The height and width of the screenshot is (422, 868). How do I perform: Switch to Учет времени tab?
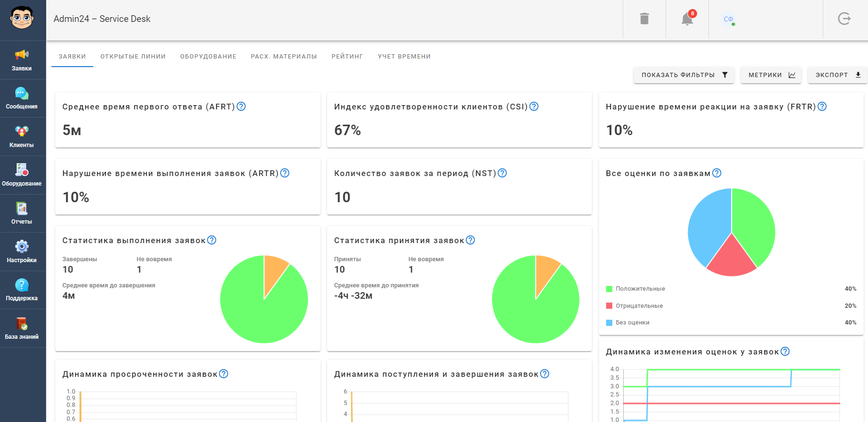point(404,57)
